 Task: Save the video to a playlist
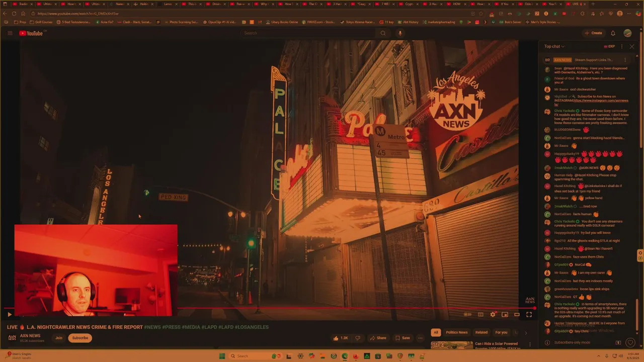point(403,338)
